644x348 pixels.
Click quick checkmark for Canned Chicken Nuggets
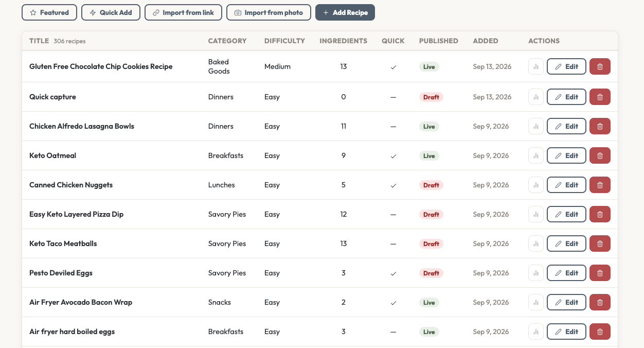(x=393, y=185)
